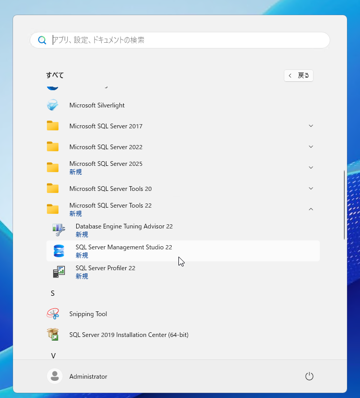360x398 pixels.
Task: Click the Microsoft SQL Server 2025 folder icon
Action: pos(53,167)
